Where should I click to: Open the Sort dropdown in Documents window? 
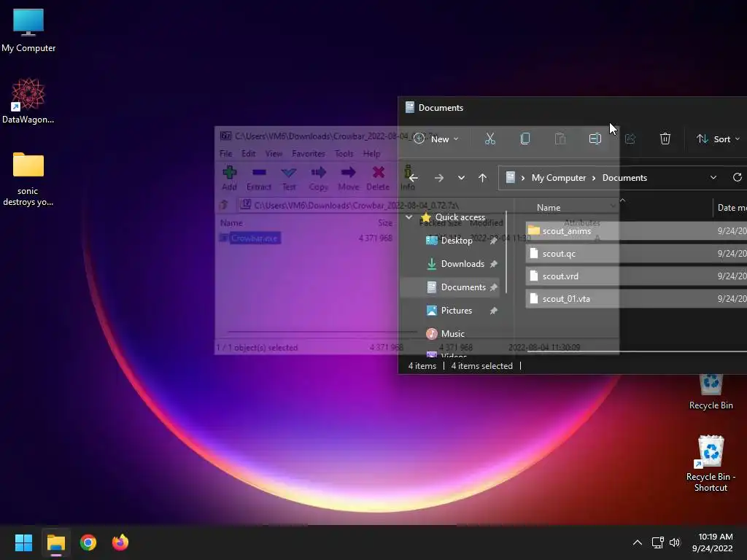pos(718,139)
